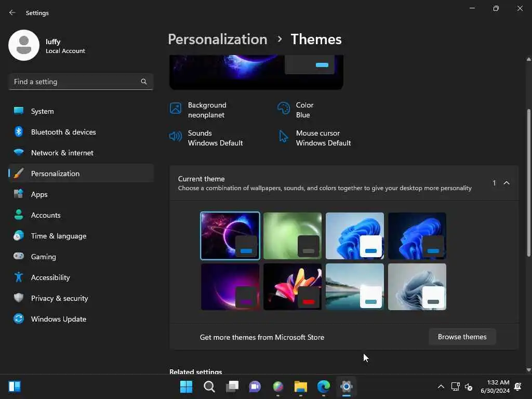Click the Personalization breadcrumb link

(218, 39)
